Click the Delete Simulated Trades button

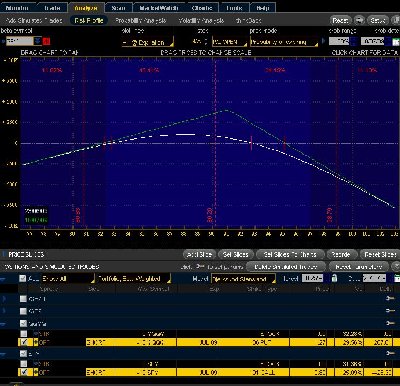coord(286,267)
